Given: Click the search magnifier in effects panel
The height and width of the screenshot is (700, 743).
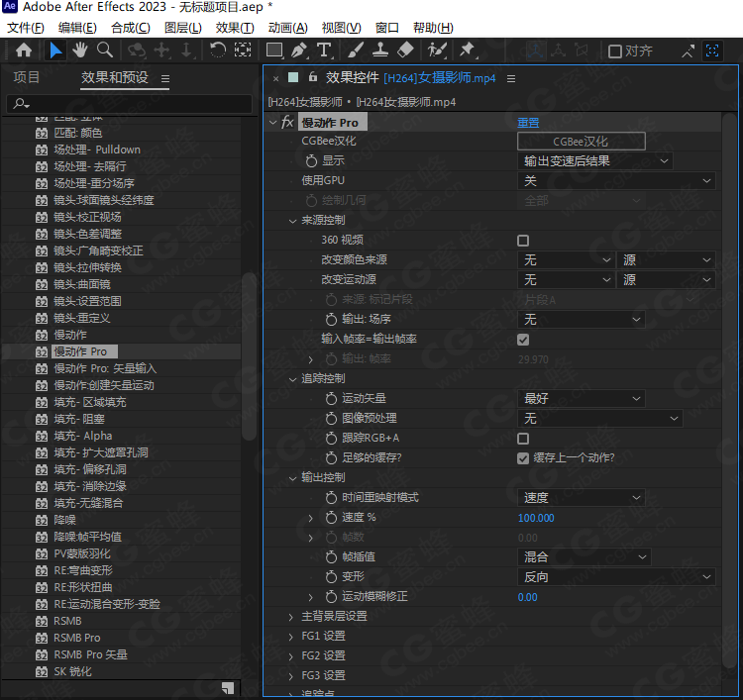Looking at the screenshot, I should click(22, 103).
